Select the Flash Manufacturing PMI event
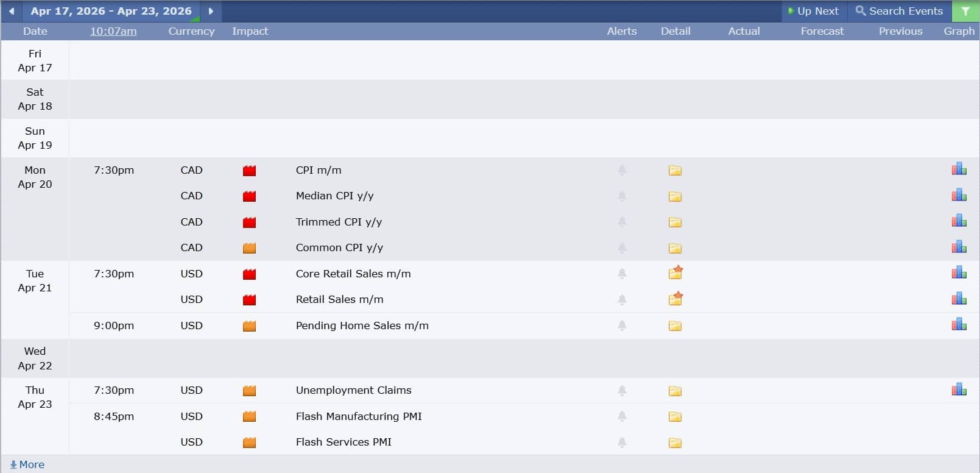980x473 pixels. click(358, 416)
